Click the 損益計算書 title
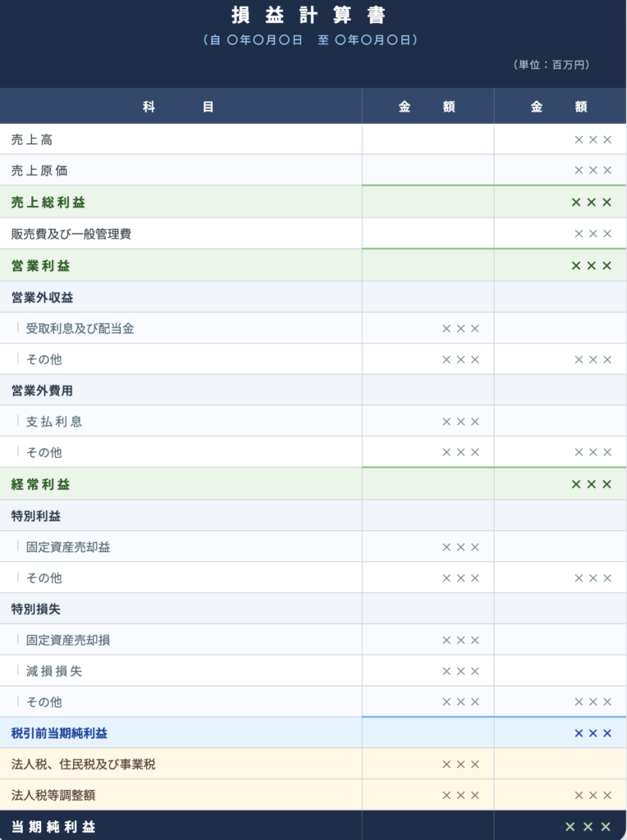627x840 pixels. [313, 16]
